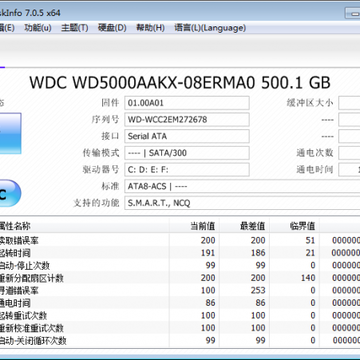
Task: Click the SATA/300 transfer mode field
Action: [187, 153]
